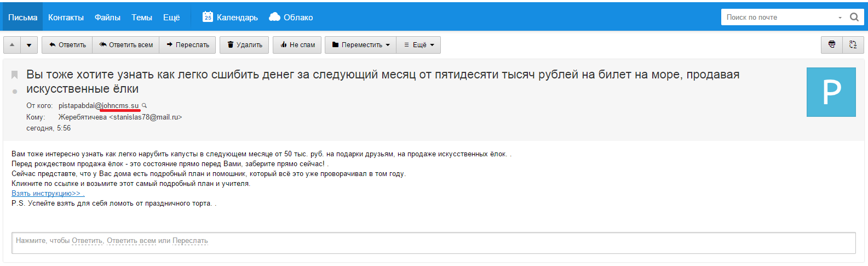Switch to the Файлы tab
The image size is (868, 266).
[107, 18]
